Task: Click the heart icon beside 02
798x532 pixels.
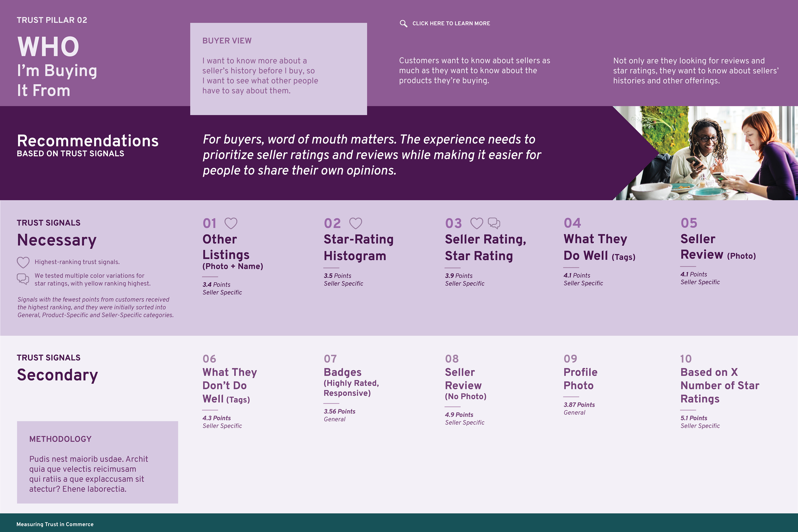Action: [x=356, y=223]
